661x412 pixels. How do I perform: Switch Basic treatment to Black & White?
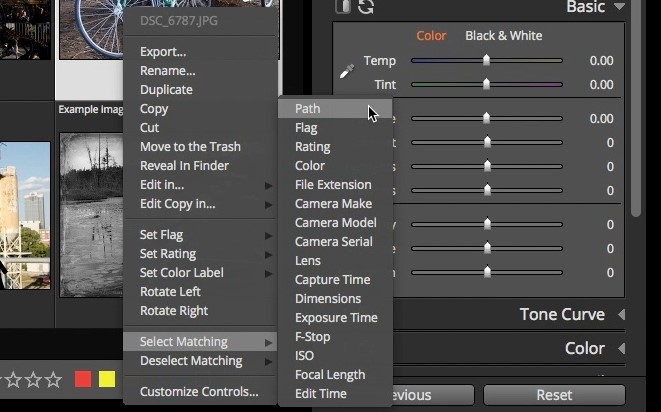pos(503,36)
